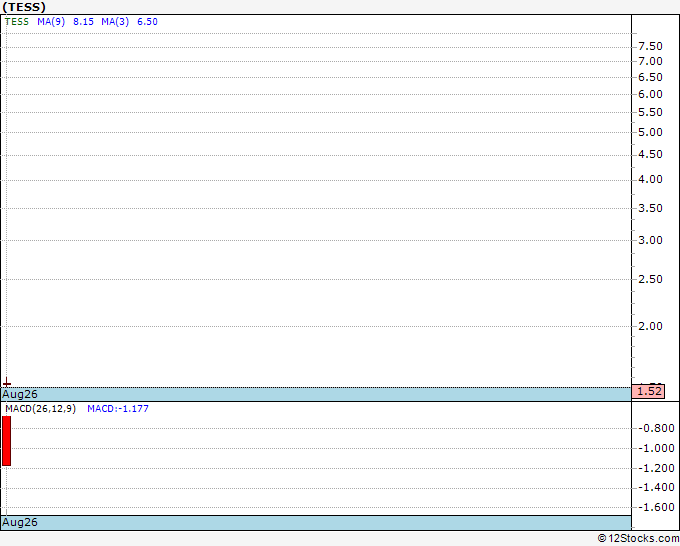This screenshot has height=546, width=680.
Task: Click the -1.400 MACD axis label
Action: [658, 488]
